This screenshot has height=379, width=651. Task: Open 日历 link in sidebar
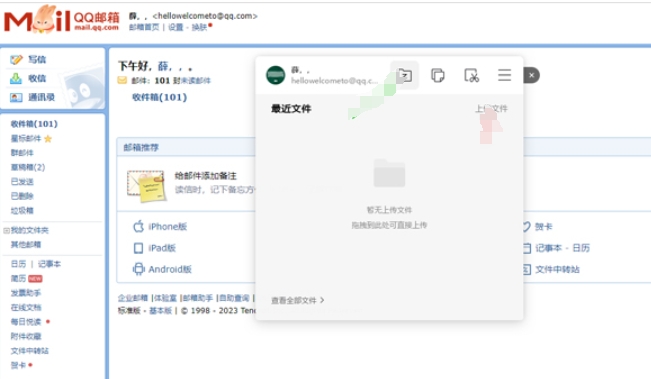[18, 264]
